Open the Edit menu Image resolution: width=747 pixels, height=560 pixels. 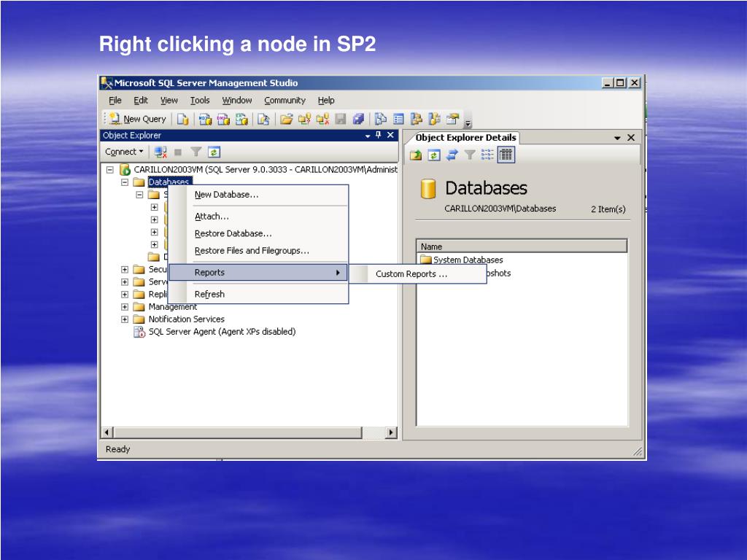[141, 101]
